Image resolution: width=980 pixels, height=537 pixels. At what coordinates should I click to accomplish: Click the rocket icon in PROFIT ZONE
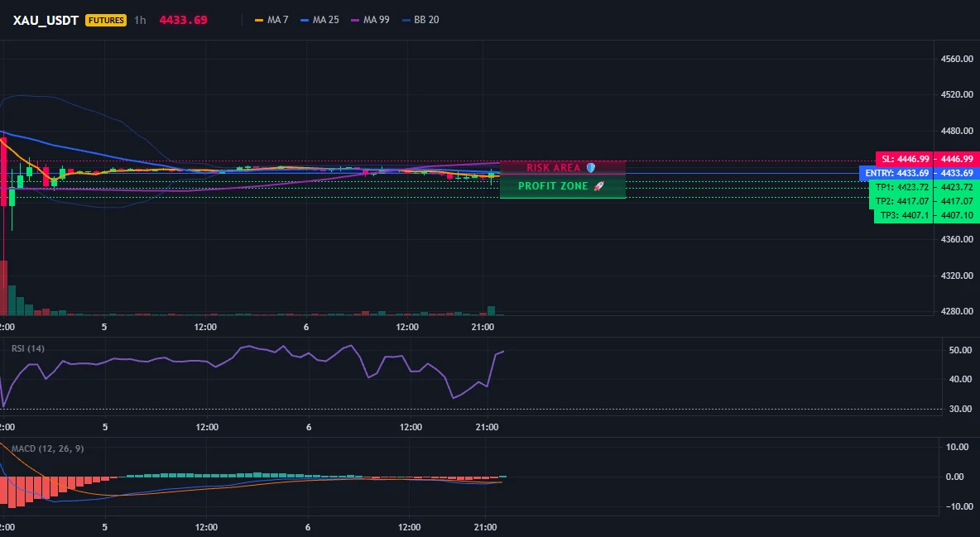click(x=598, y=186)
